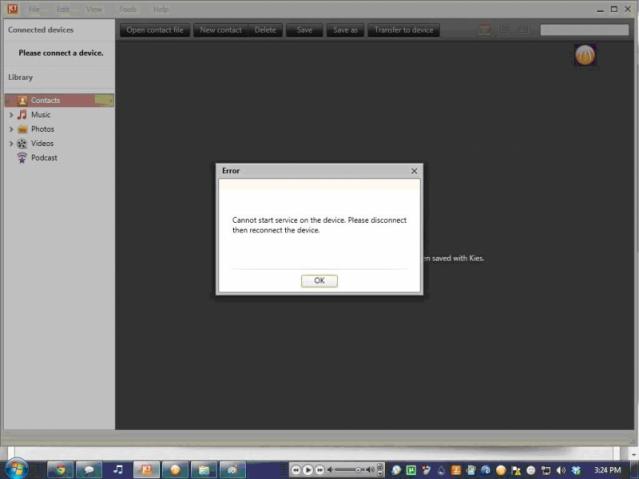The height and width of the screenshot is (479, 639).
Task: Expand the Photos tree node arrow
Action: click(x=11, y=129)
